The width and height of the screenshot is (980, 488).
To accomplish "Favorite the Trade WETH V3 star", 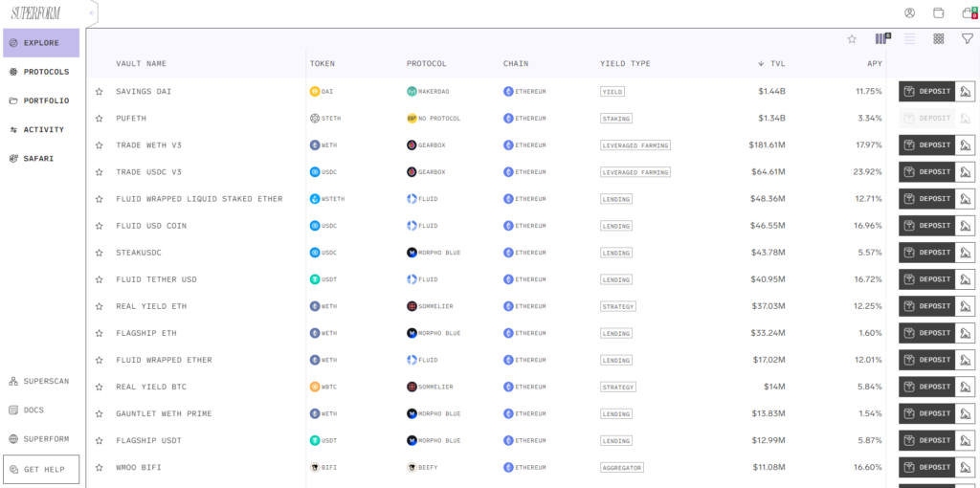I will click(x=99, y=144).
